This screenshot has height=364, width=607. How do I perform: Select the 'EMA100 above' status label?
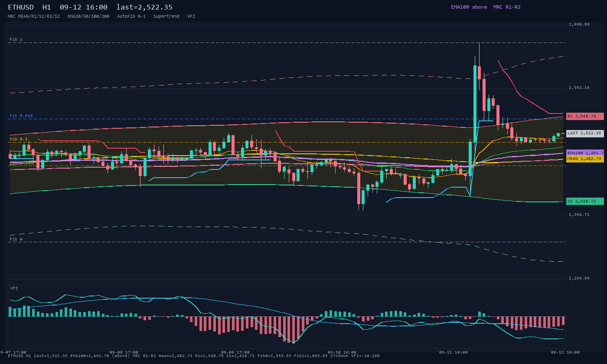point(469,7)
